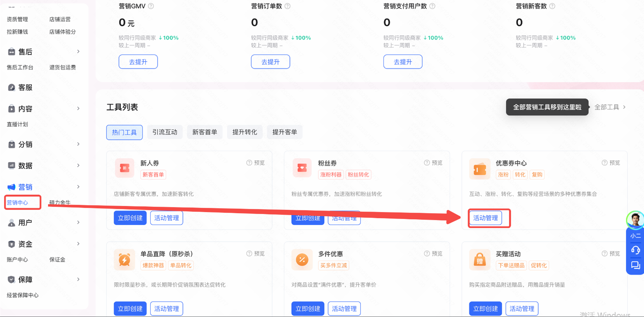Open 直播计划 sidebar link
Screen dimensions: 644x317
pos(17,125)
